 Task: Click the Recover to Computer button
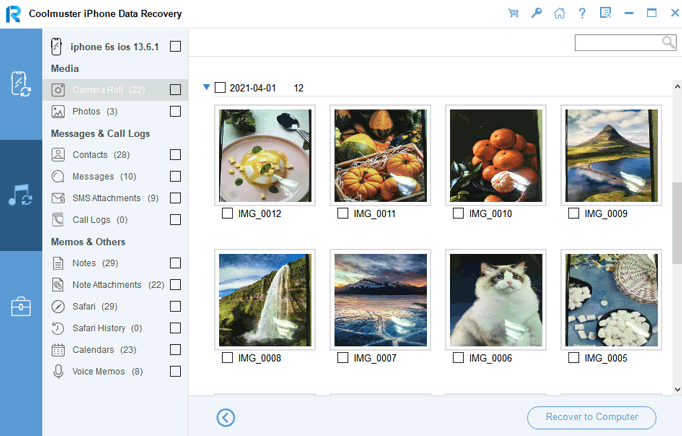click(592, 417)
